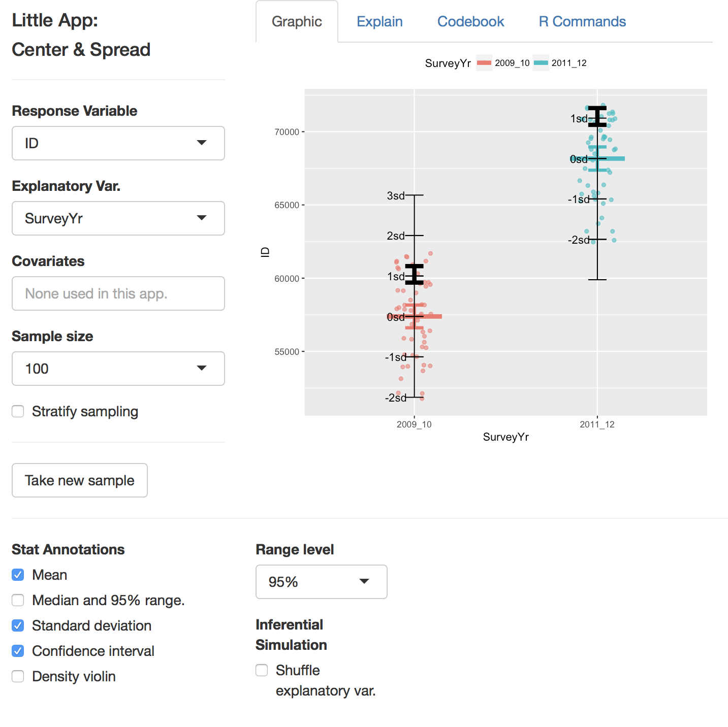This screenshot has width=728, height=727.
Task: Uncheck the Mean annotation checkbox
Action: point(18,575)
